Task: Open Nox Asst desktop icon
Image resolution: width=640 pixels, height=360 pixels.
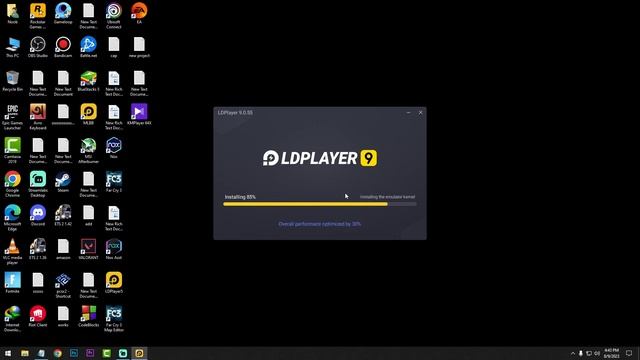Action: coord(113,249)
